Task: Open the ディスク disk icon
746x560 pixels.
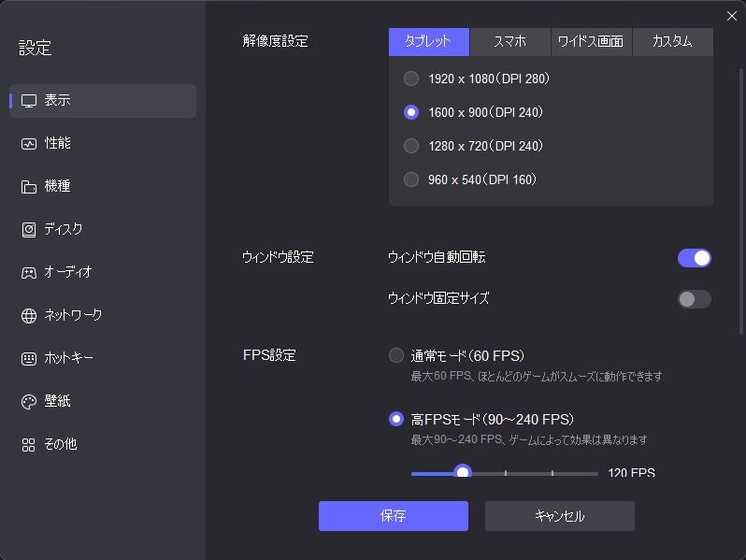Action: [29, 230]
